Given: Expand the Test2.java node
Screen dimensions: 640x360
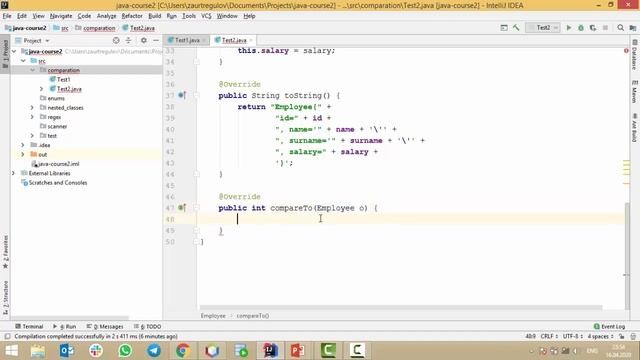Looking at the screenshot, I should click(41, 89).
